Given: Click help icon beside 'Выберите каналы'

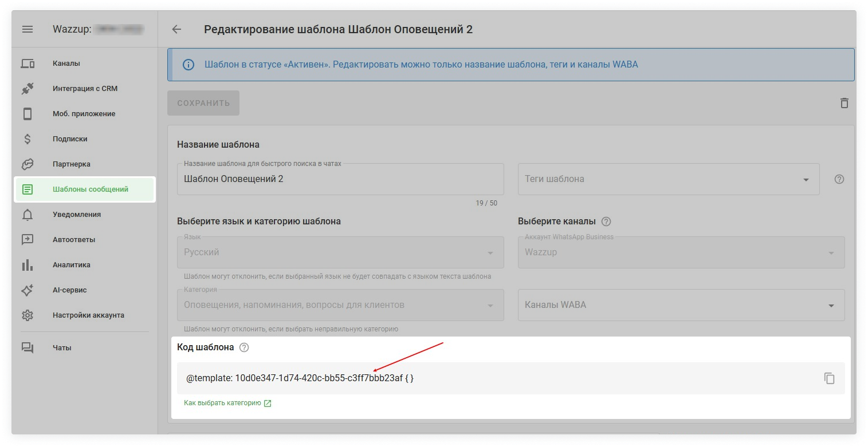Looking at the screenshot, I should coord(606,221).
